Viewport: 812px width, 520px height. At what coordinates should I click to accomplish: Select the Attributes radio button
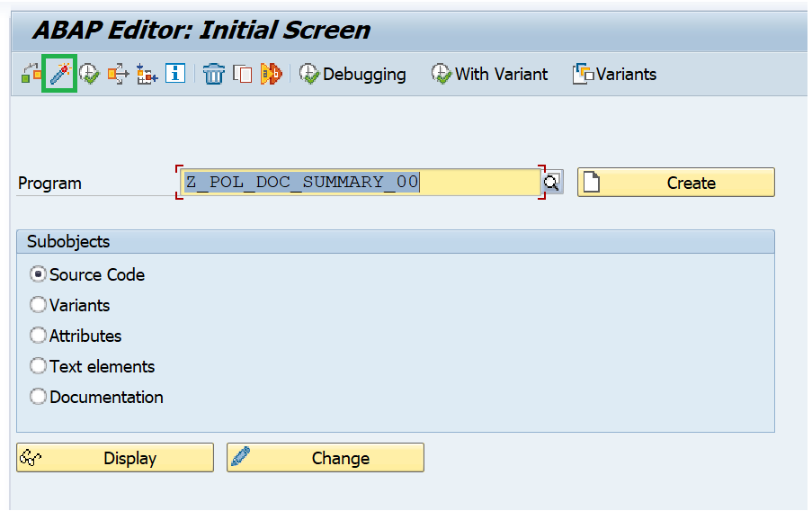[38, 335]
